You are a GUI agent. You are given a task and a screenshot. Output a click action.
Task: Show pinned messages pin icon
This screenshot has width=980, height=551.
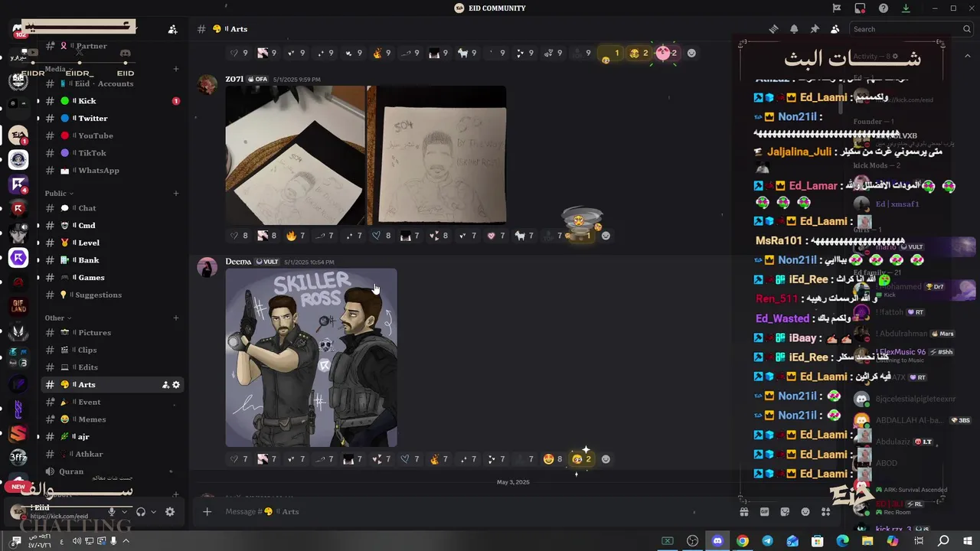pyautogui.click(x=815, y=29)
